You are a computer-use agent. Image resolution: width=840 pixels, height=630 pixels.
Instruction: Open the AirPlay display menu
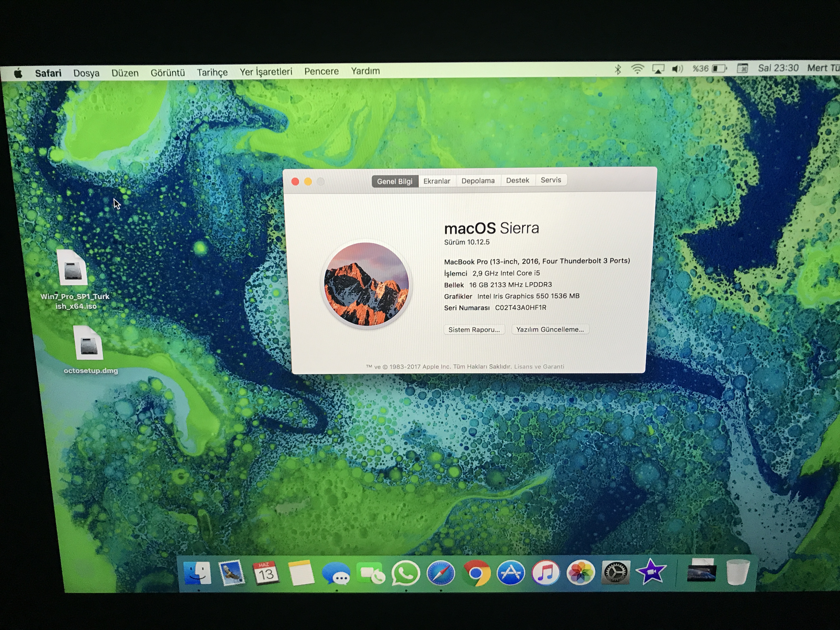(658, 69)
